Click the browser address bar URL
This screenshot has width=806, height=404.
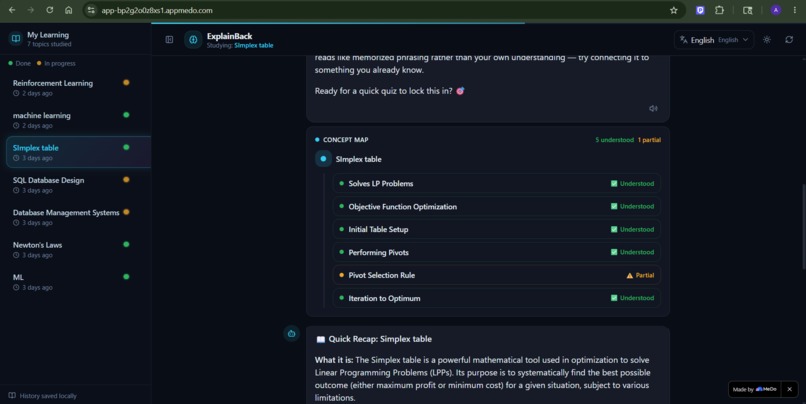pos(157,10)
